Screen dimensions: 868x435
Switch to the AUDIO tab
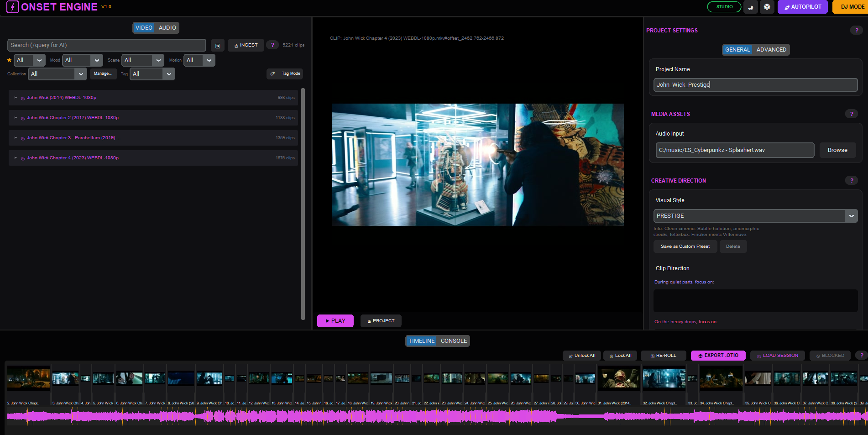pyautogui.click(x=167, y=27)
